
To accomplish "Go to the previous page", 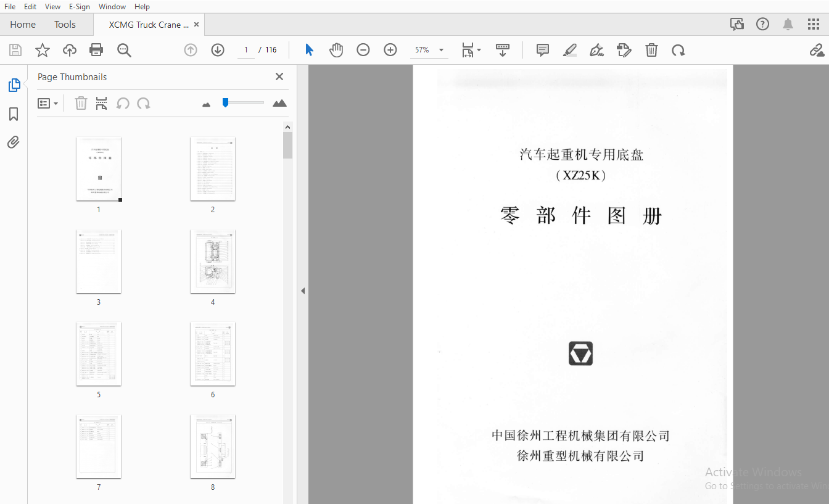I will (191, 50).
